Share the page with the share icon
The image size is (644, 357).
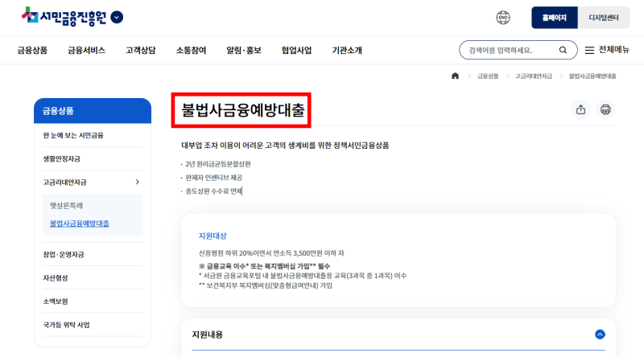pyautogui.click(x=580, y=109)
